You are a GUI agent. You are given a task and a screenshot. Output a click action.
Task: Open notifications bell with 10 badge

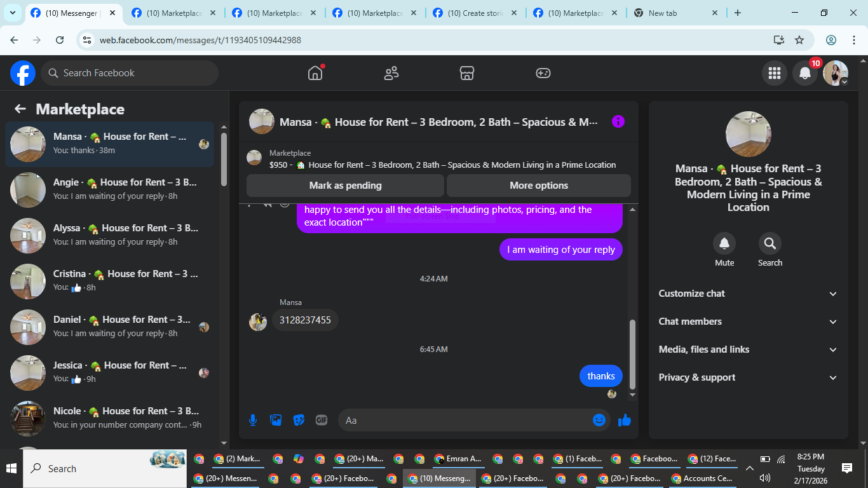click(x=804, y=73)
